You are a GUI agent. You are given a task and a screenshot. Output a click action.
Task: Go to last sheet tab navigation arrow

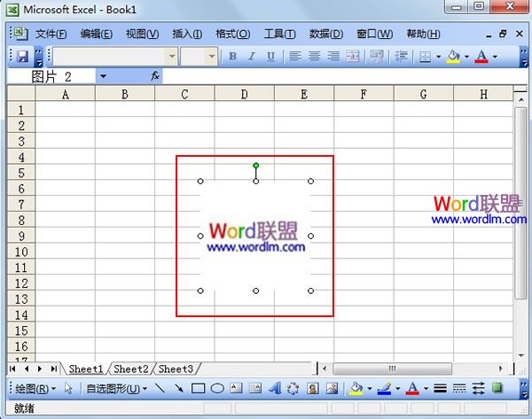(x=53, y=369)
